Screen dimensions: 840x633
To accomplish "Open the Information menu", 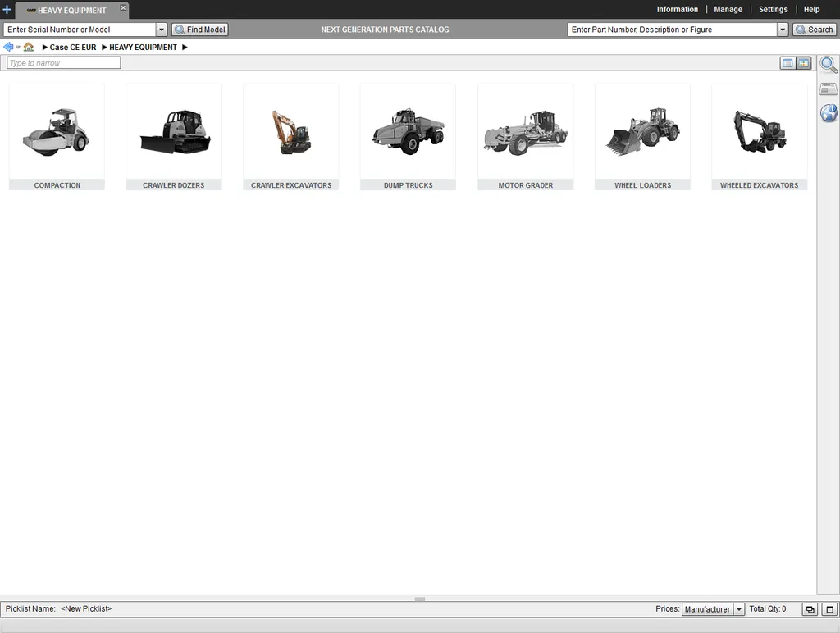I will pos(677,10).
